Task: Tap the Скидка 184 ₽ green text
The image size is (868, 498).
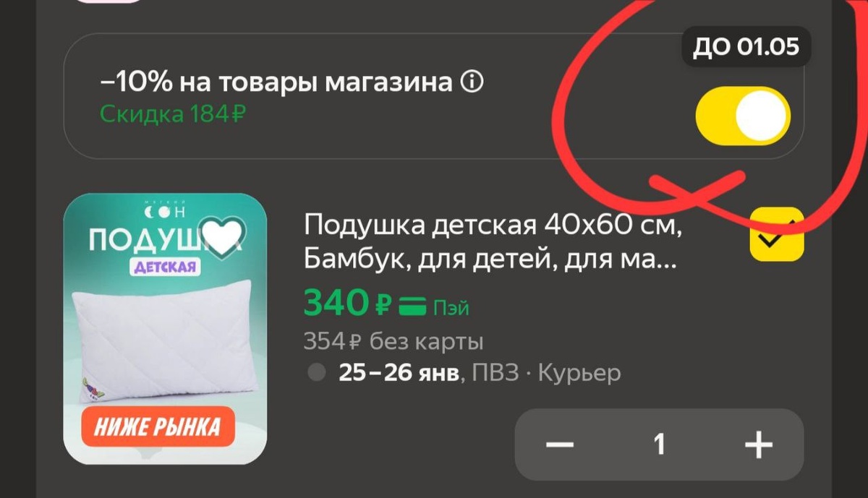Action: click(171, 114)
